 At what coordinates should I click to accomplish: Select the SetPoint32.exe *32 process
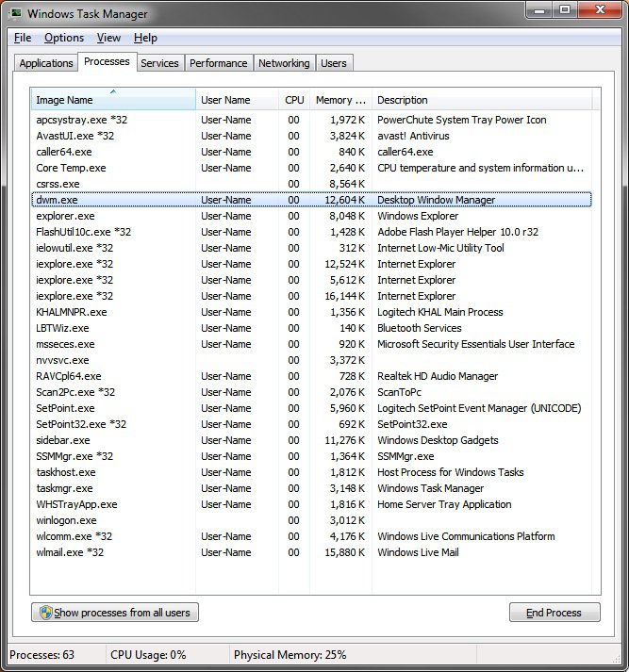coord(311,424)
